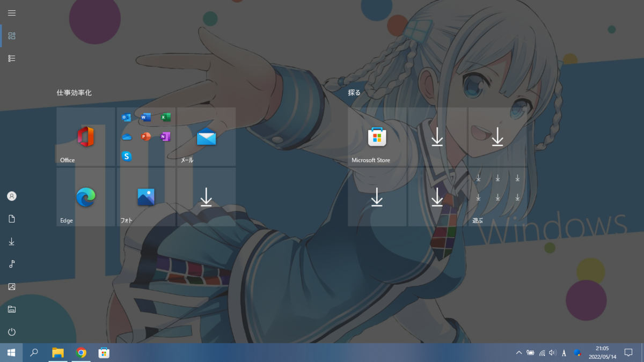This screenshot has width=644, height=362.
Task: Rename the 探る group heading
Action: 354,93
